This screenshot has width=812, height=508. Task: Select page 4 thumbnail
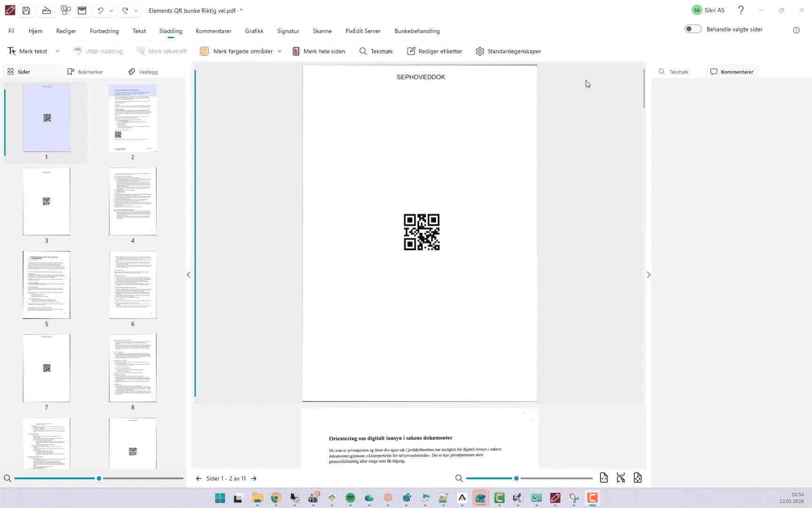(133, 201)
